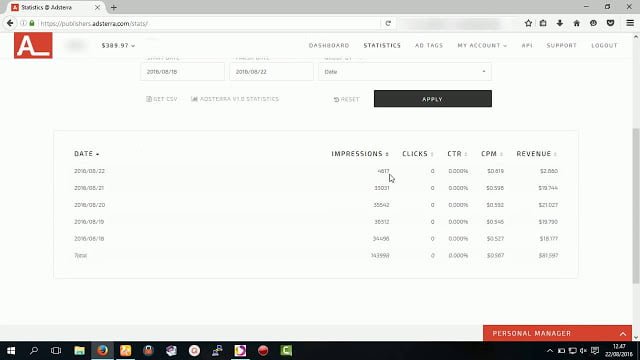This screenshot has height=360, width=640.
Task: Open the Pocket icon in the toolbar
Action: coord(610,23)
